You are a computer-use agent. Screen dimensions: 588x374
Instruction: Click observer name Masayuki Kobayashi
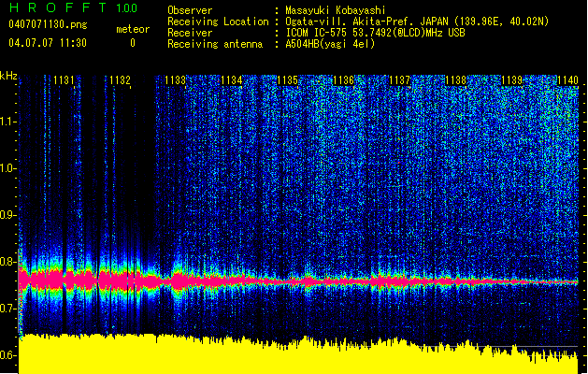coord(336,10)
